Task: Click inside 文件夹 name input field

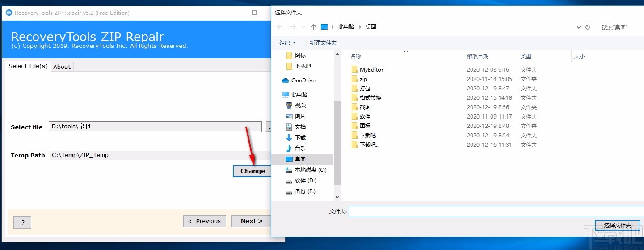Action: pyautogui.click(x=496, y=212)
